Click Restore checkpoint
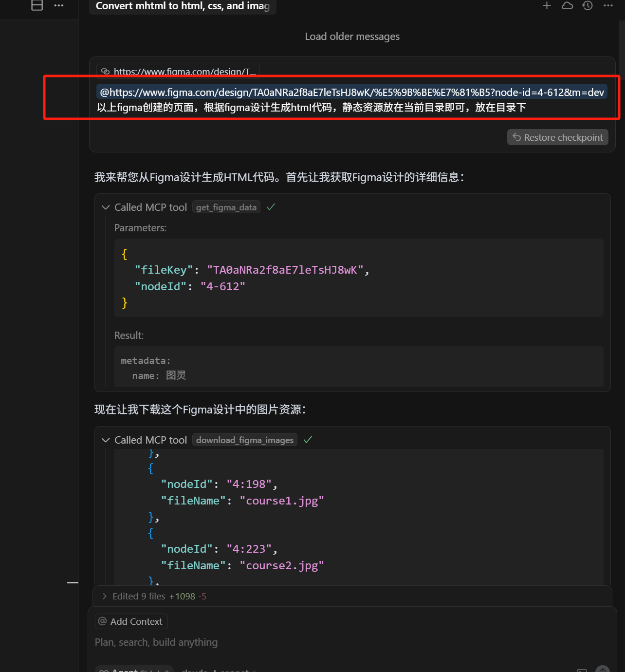This screenshot has height=672, width=625. (557, 137)
